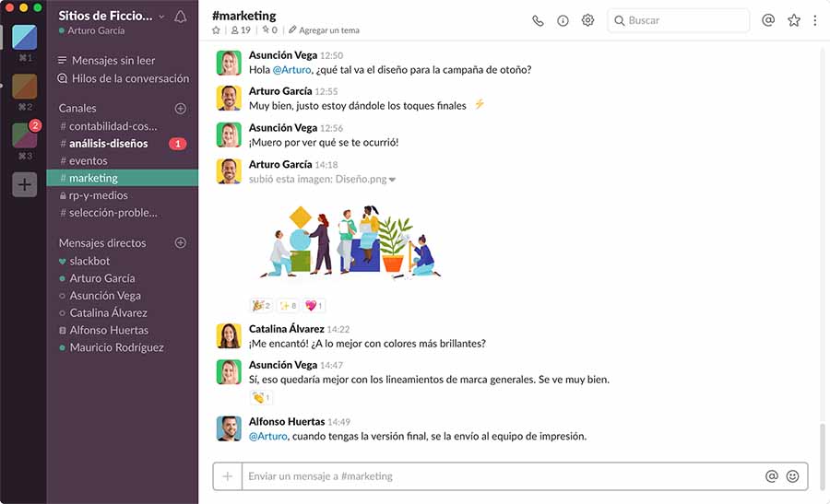Toggle the clapping hands reaction
The height and width of the screenshot is (504, 830).
[261, 397]
